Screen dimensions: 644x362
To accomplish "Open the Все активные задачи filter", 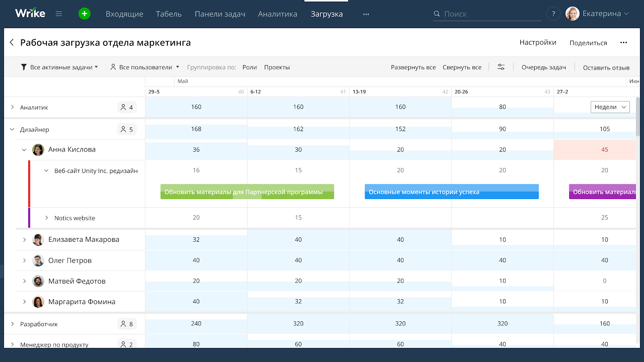I will coord(60,67).
